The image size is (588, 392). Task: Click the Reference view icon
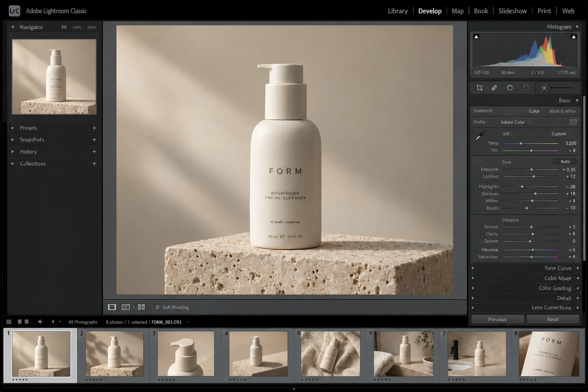pyautogui.click(x=141, y=307)
